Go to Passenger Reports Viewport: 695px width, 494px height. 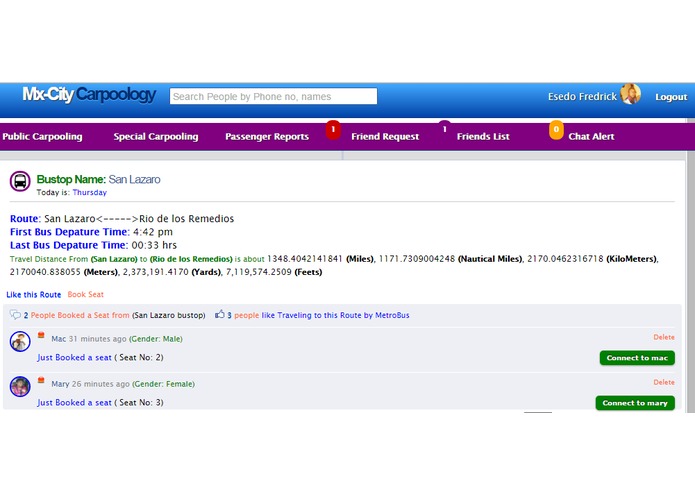click(x=267, y=136)
